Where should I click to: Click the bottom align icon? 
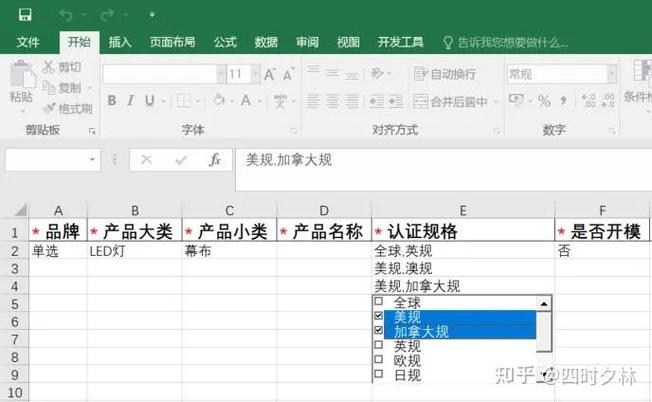point(351,75)
